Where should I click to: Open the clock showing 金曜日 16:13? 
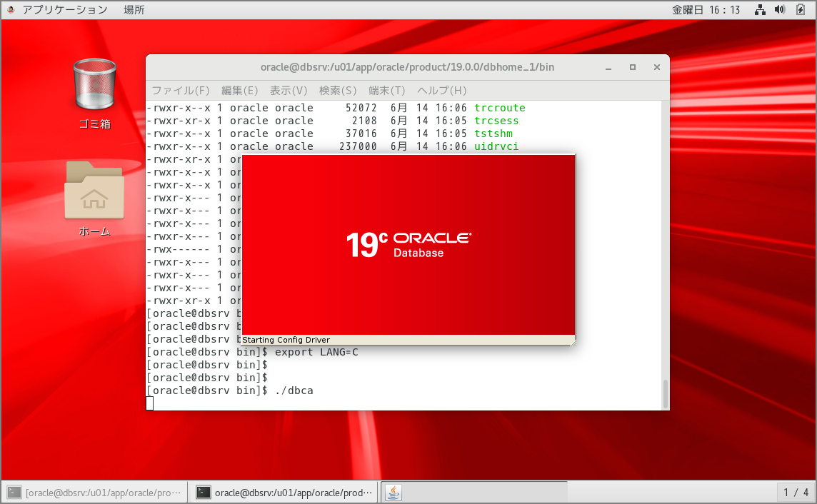tap(706, 10)
